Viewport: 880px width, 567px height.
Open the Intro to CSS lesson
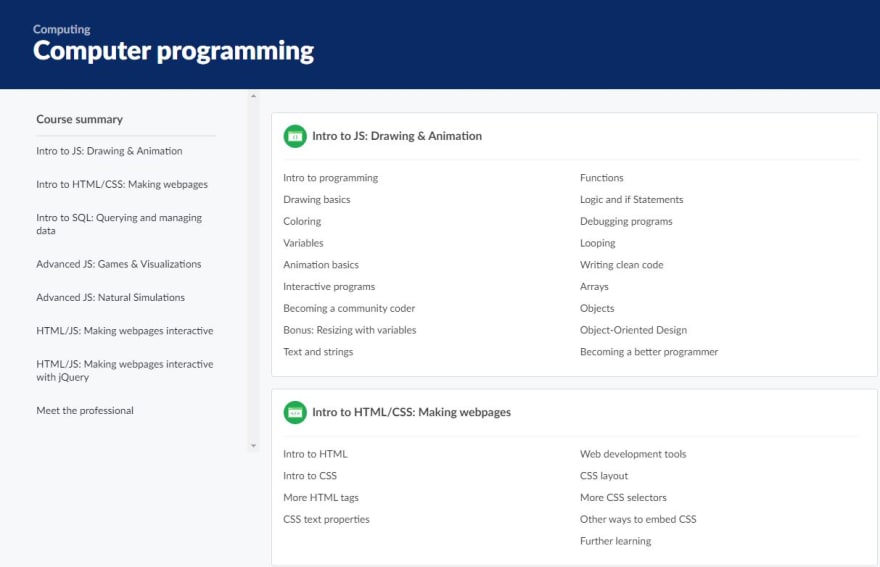(310, 476)
